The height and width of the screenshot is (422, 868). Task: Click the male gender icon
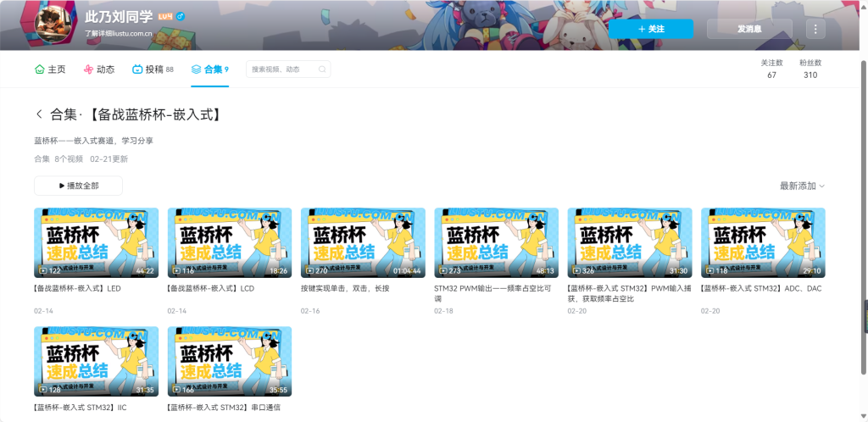pyautogui.click(x=181, y=17)
